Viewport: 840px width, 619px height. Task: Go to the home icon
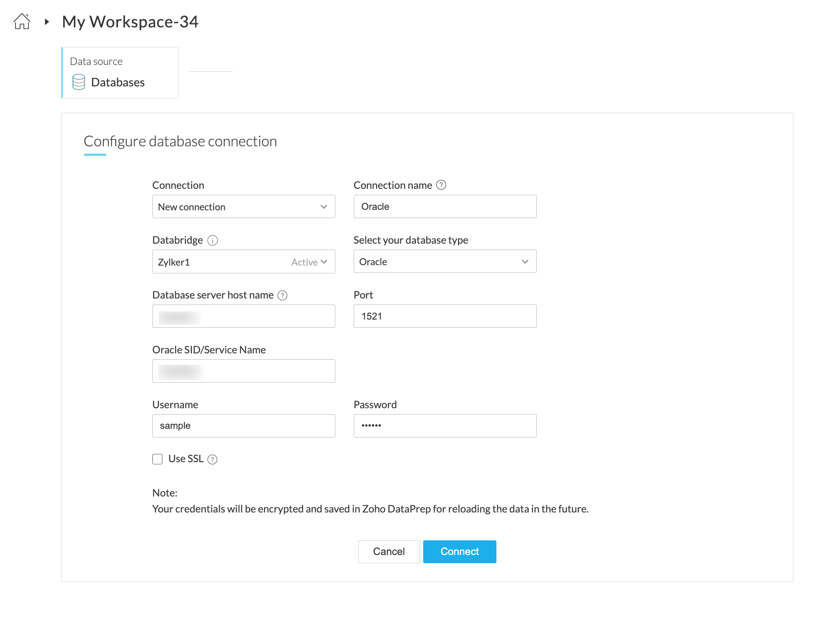22,21
